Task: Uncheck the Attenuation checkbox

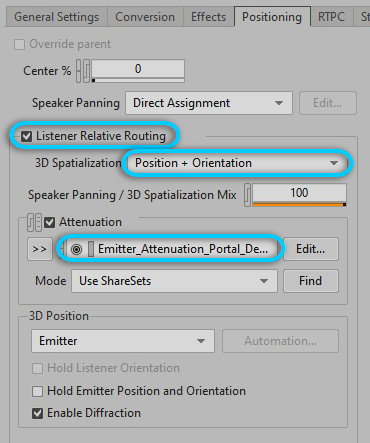Action: 50,222
